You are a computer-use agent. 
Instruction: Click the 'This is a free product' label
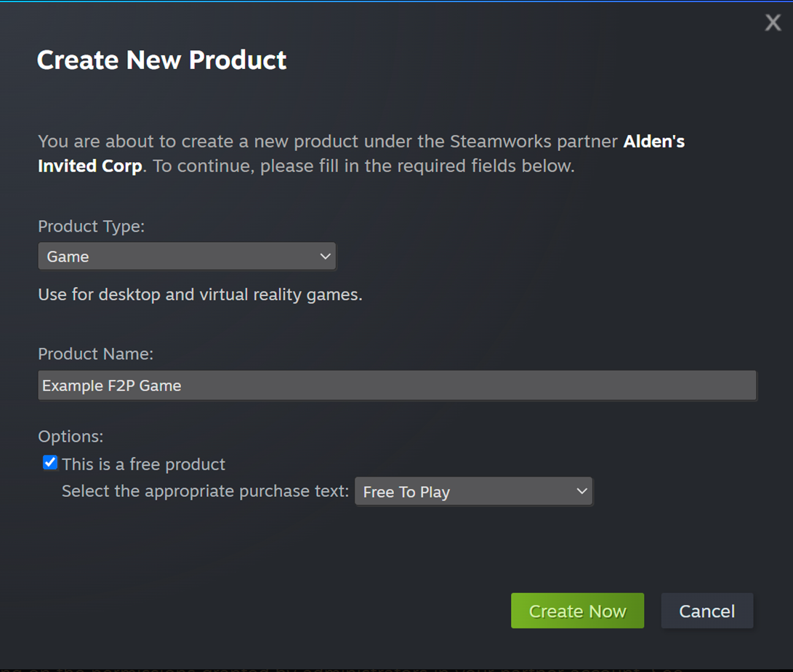144,464
